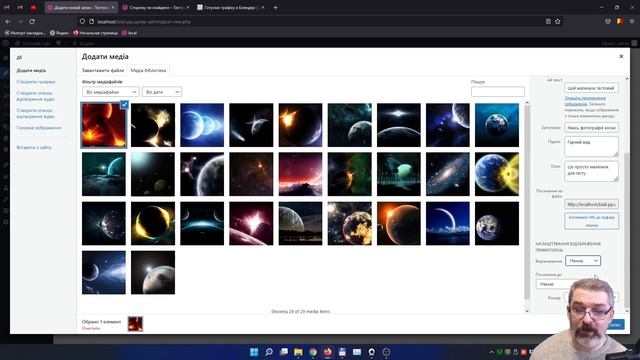Open the reader view icon in address bar

[548, 21]
